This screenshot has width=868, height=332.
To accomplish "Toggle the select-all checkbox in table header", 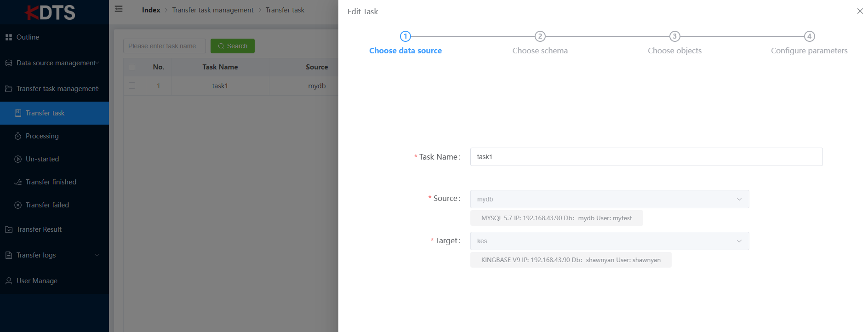I will tap(132, 67).
